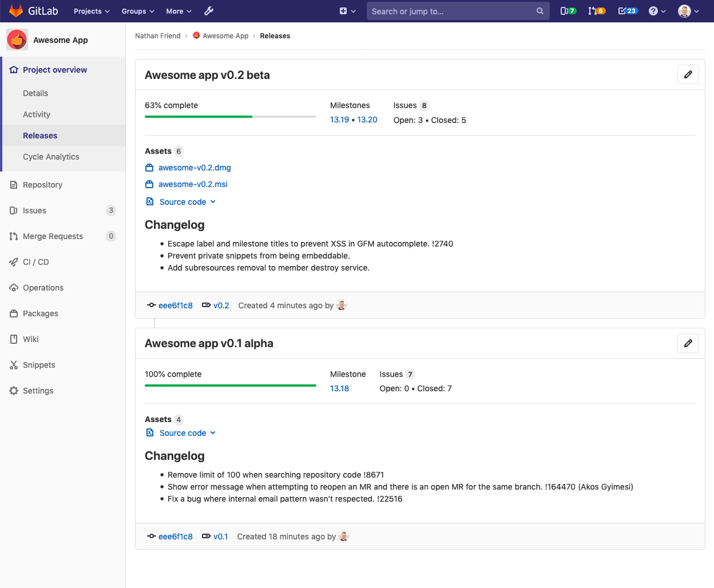Image resolution: width=714 pixels, height=588 pixels.
Task: Open the to-do list icon showing 23
Action: pyautogui.click(x=628, y=11)
